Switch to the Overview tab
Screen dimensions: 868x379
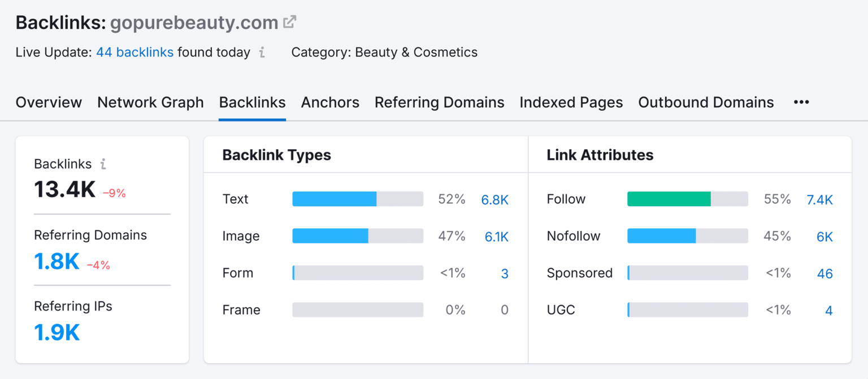click(49, 102)
